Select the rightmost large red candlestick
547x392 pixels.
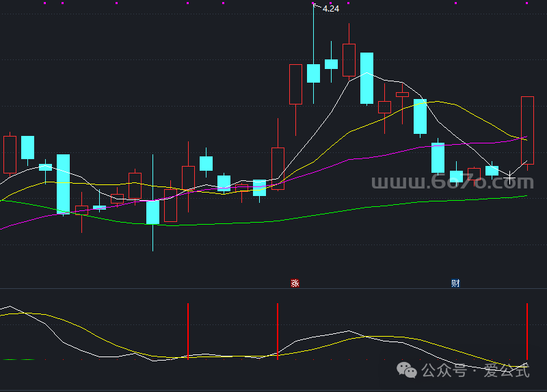(527, 130)
